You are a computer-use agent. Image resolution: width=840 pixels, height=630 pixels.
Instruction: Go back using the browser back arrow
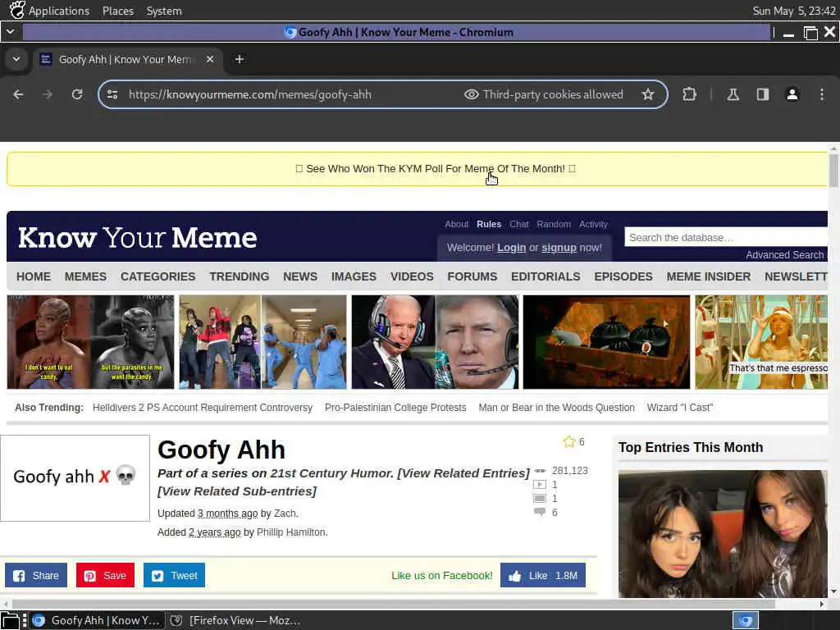click(x=18, y=94)
